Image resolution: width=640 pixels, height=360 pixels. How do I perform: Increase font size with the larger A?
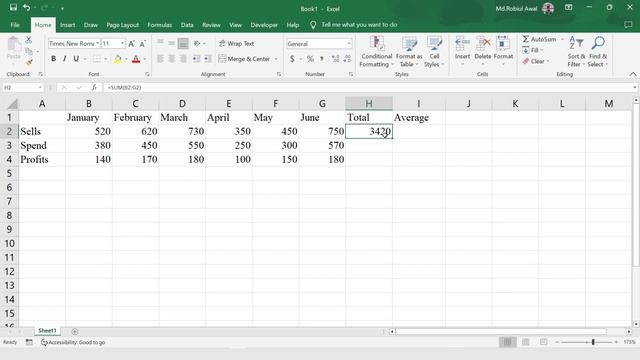[x=131, y=44]
